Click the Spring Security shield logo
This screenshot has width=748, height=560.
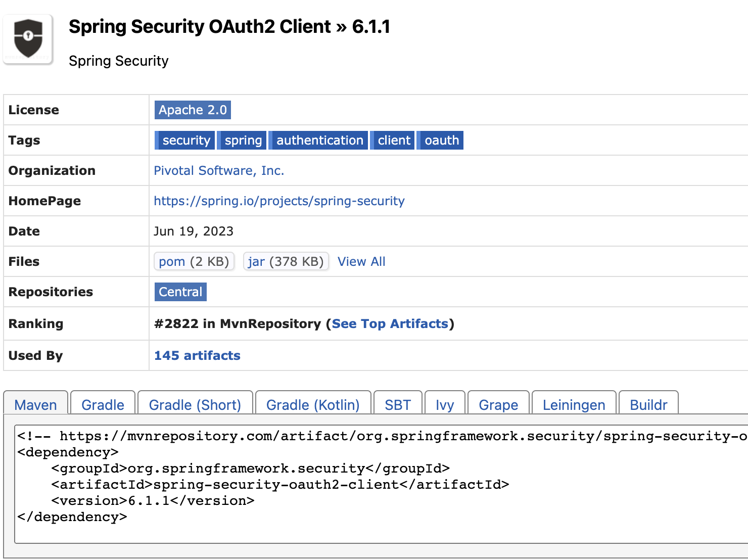tap(28, 39)
